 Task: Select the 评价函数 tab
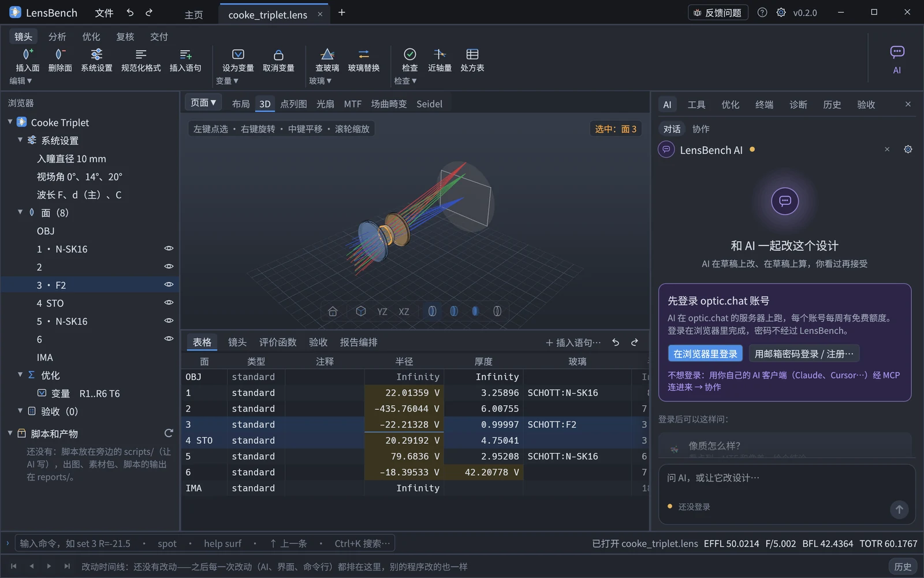coord(278,342)
